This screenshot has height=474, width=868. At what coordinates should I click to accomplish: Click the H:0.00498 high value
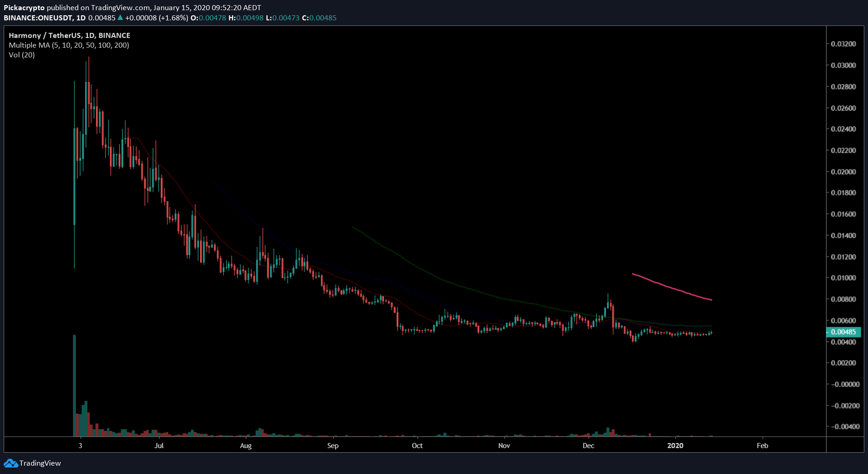[x=246, y=18]
